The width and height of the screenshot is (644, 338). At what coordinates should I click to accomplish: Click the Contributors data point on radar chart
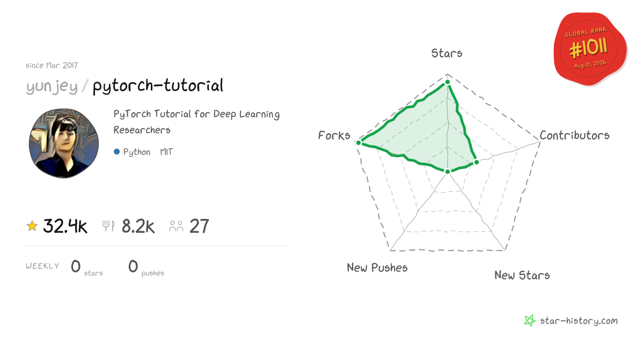pos(475,162)
